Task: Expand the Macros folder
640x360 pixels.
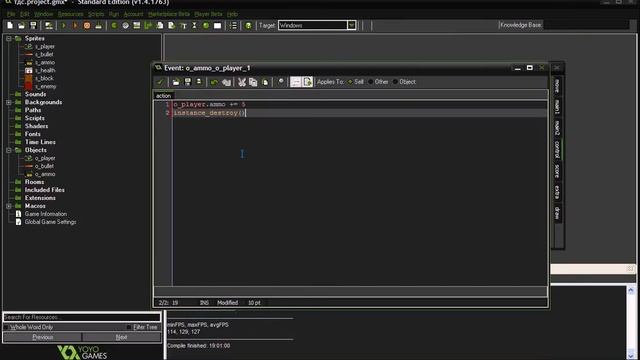Action: (x=9, y=206)
